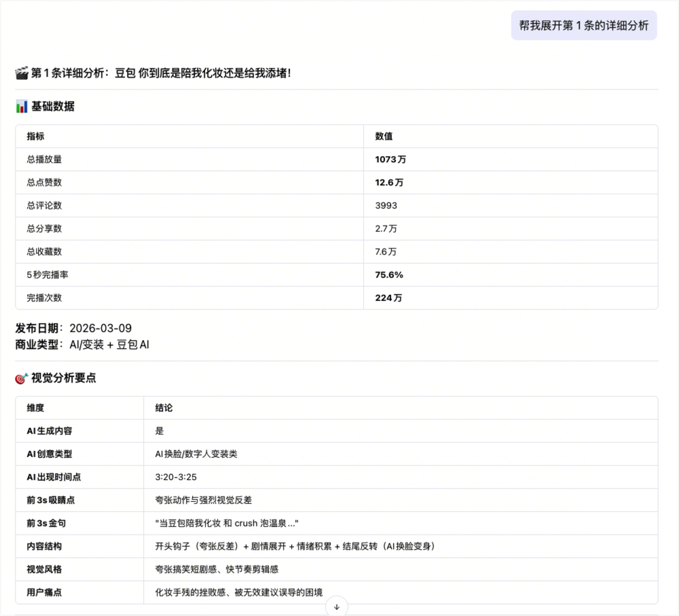Click the 指标 column header
This screenshot has height=616, width=679.
click(35, 137)
